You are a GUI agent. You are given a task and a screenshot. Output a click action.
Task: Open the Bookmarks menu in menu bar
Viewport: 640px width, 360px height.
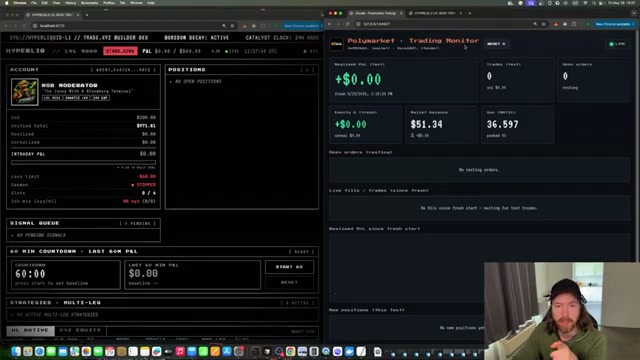click(89, 3)
